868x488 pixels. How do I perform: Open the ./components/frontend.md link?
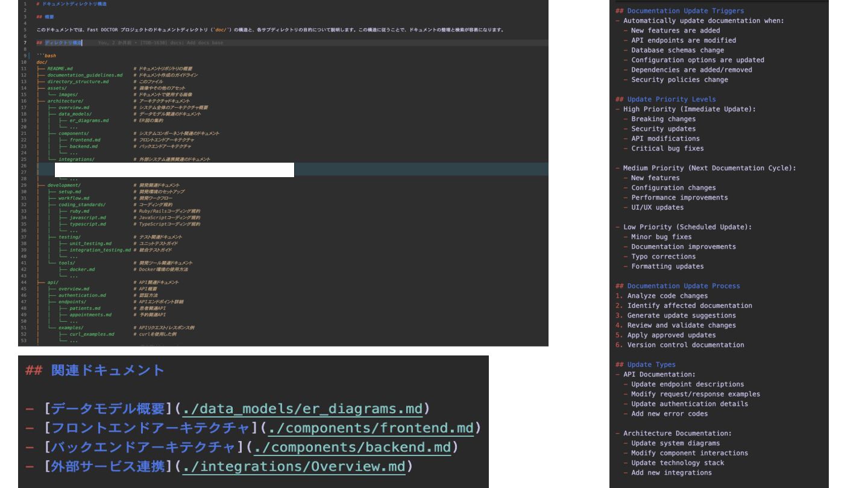click(x=371, y=428)
